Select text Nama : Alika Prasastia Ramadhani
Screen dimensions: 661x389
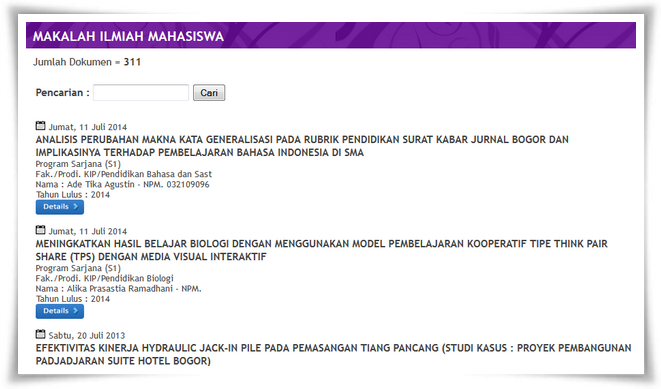[x=104, y=289]
